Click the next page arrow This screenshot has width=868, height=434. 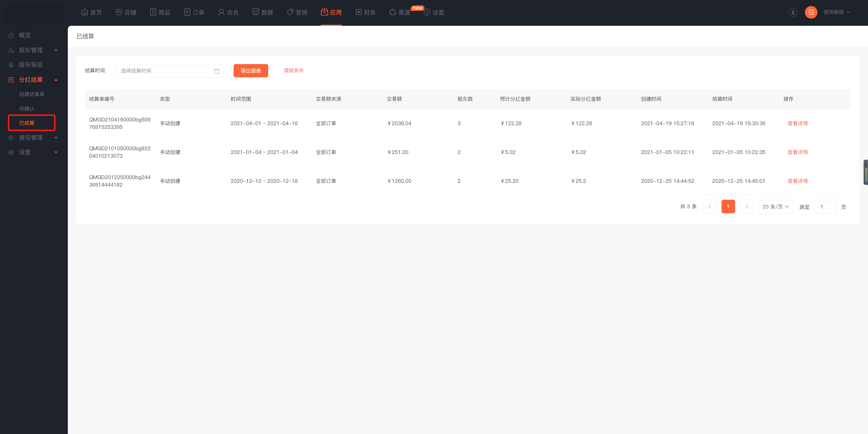(747, 206)
